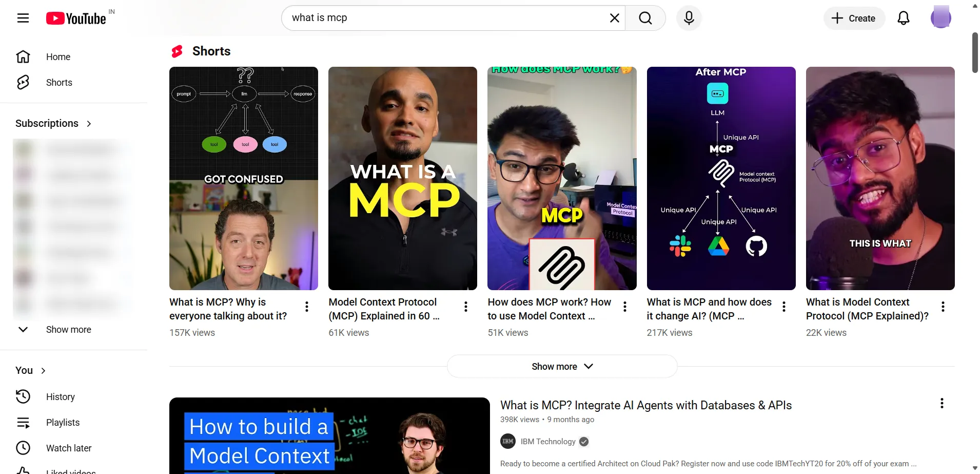Viewport: 980px width, 474px height.
Task: Open Shorts from the sidebar
Action: [x=58, y=82]
